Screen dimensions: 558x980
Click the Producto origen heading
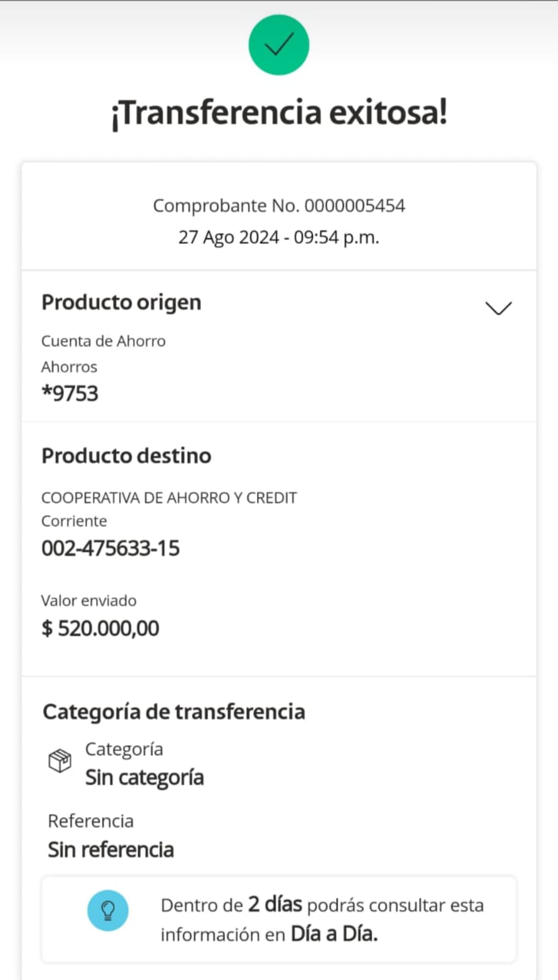(x=121, y=302)
